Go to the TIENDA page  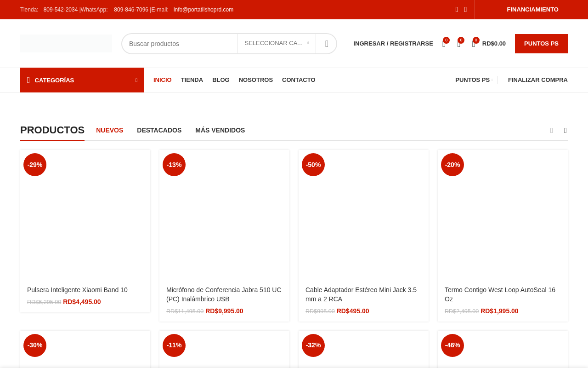pos(192,80)
